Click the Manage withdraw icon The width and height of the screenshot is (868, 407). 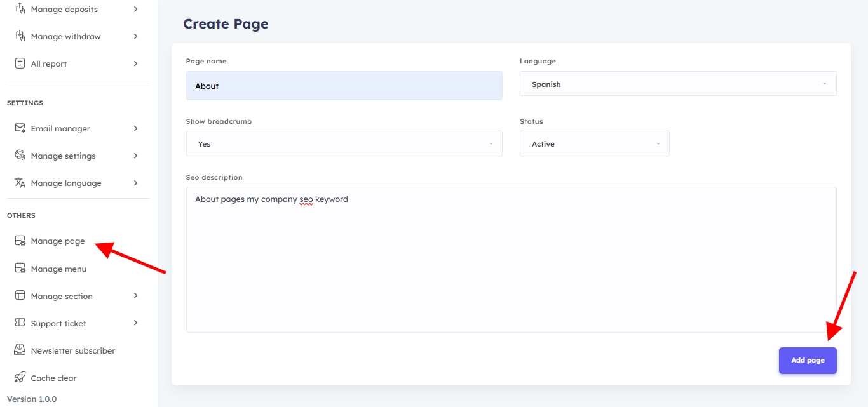coord(20,36)
